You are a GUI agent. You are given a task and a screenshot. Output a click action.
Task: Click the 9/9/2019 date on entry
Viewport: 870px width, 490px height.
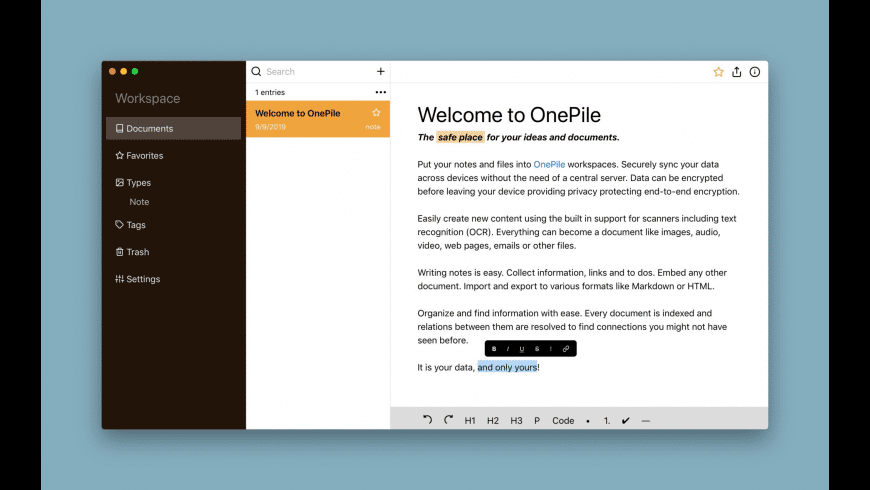tap(270, 127)
